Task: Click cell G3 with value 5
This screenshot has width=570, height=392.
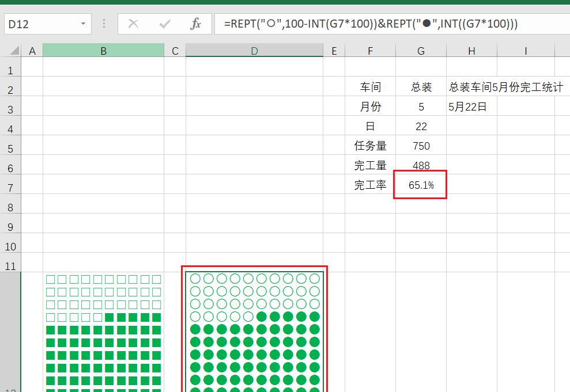Action: tap(421, 106)
